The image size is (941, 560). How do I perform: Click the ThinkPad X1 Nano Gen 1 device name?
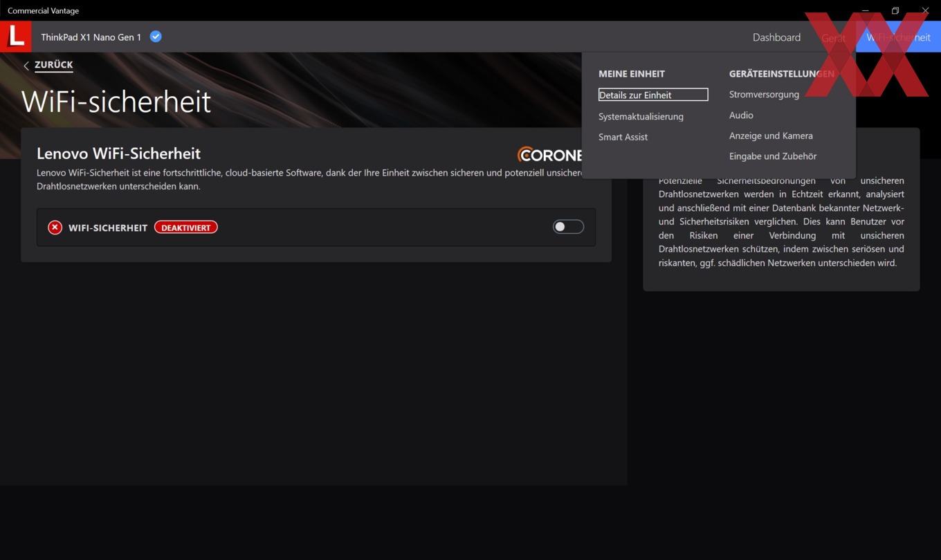(91, 37)
